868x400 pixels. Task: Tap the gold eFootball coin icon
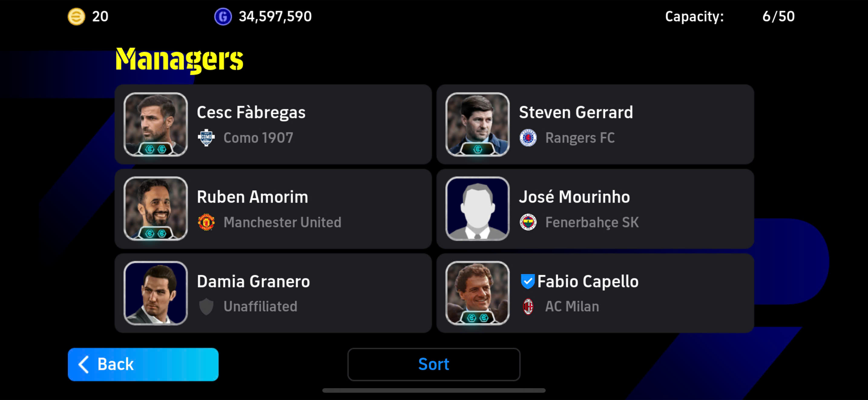pos(77,17)
